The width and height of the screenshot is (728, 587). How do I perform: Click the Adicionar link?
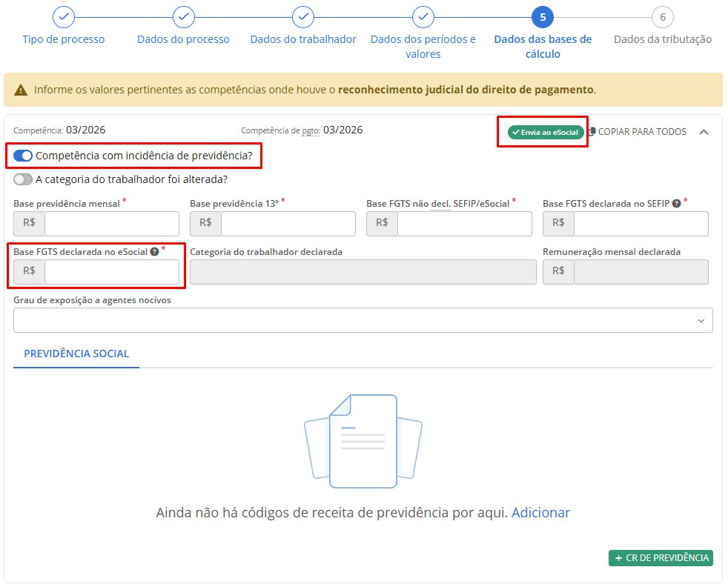click(540, 512)
